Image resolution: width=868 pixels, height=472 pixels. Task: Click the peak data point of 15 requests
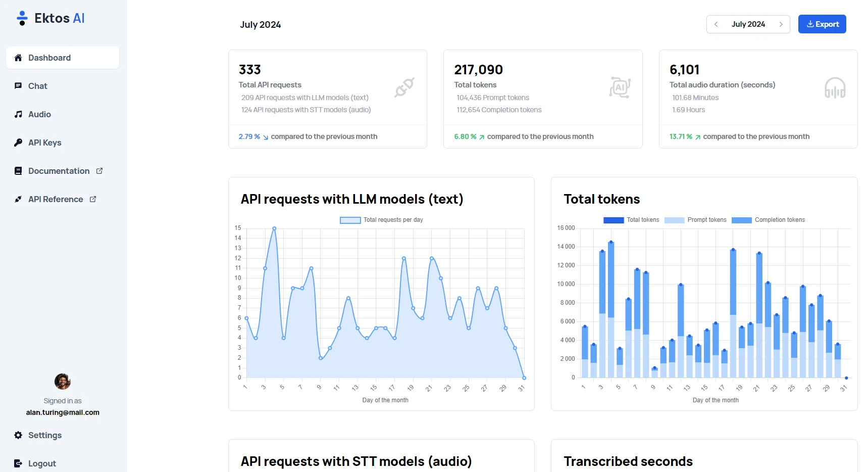274,228
